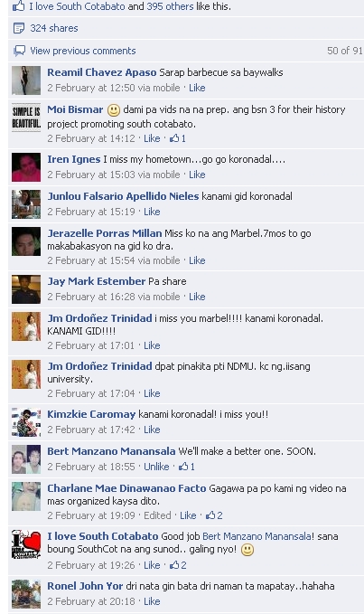Click thumb icon showing 1 like on Bert's comment
The image size is (364, 614).
(x=183, y=467)
